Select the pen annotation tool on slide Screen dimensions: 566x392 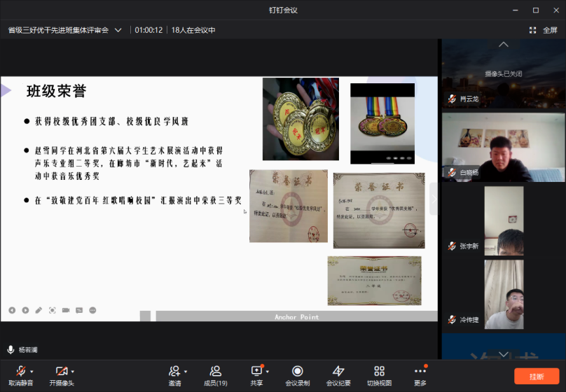click(x=39, y=310)
